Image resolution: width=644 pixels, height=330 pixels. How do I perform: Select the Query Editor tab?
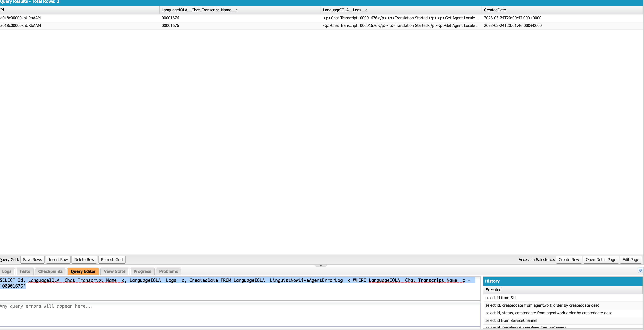coord(83,271)
